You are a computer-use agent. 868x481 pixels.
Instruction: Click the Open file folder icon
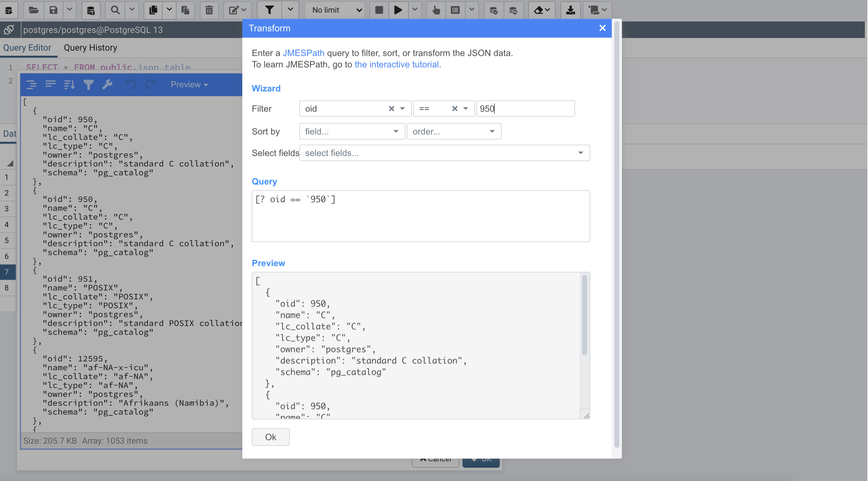click(x=33, y=10)
